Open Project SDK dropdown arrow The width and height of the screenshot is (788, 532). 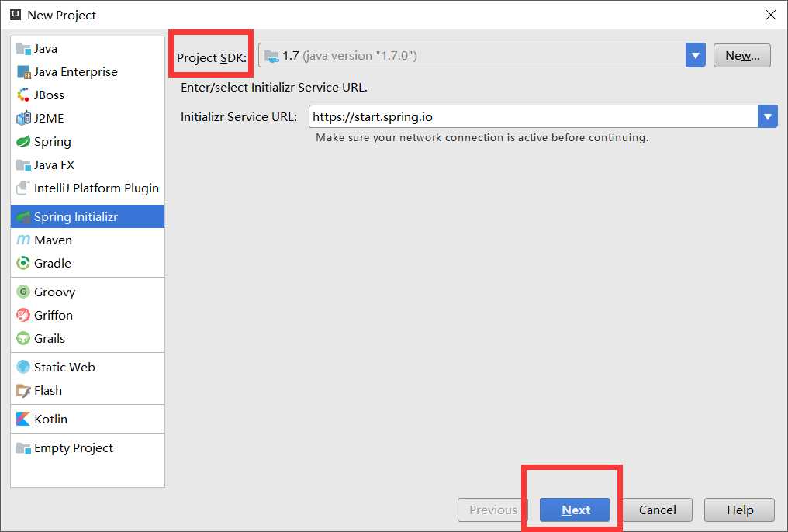pyautogui.click(x=695, y=55)
